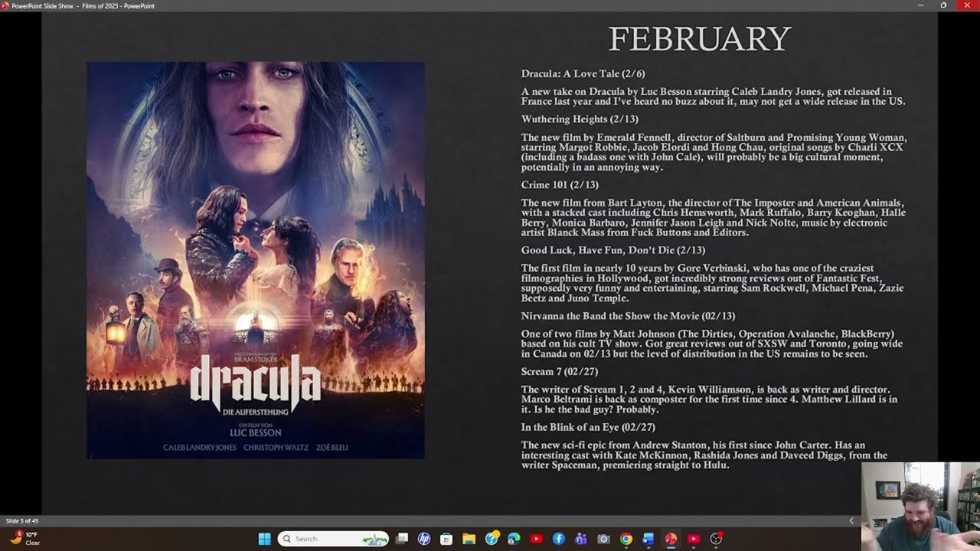Select the active PowerPoint taskbar icon
The width and height of the screenshot is (980, 551).
671,539
